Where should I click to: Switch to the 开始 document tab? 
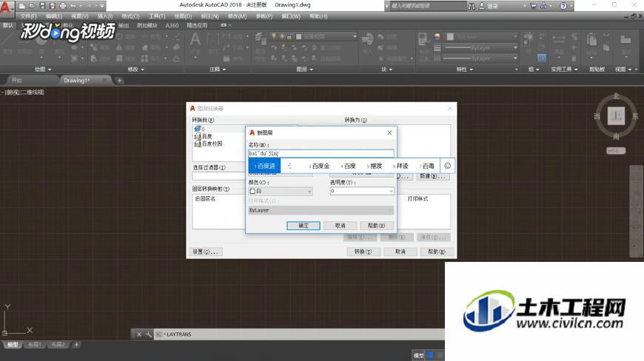tap(16, 80)
